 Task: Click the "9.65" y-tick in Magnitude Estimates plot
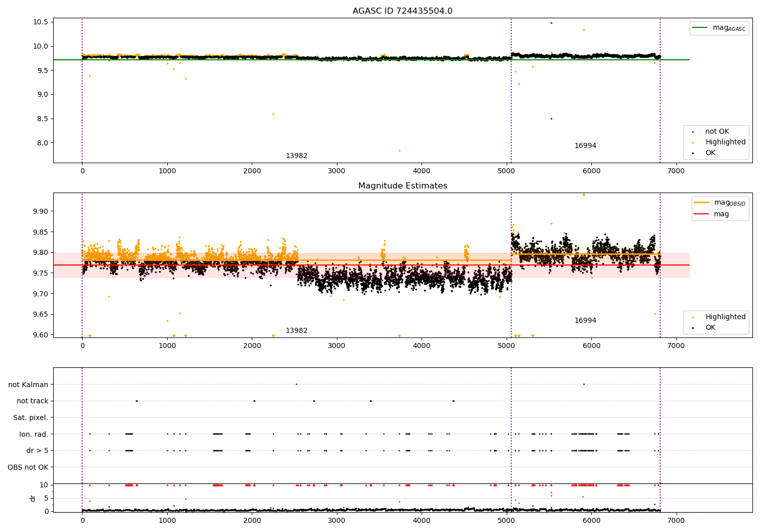point(41,315)
